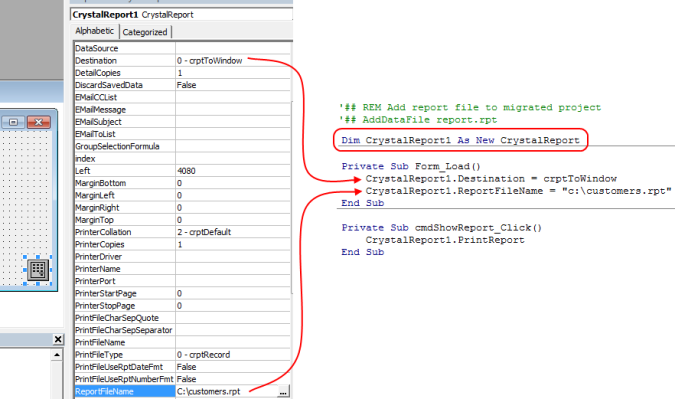Image resolution: width=675 pixels, height=399 pixels.
Task: Open the CrystalReport1 object dropdown
Action: 181,15
